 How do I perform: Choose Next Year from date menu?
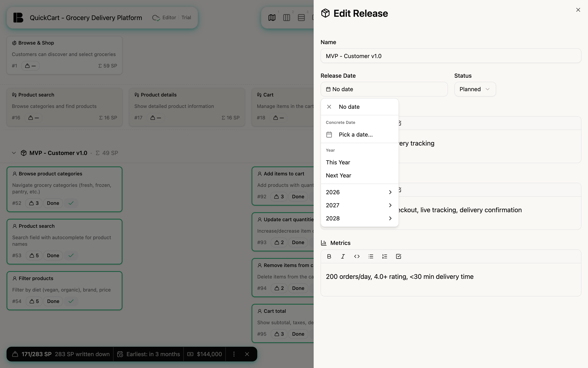pyautogui.click(x=360, y=175)
